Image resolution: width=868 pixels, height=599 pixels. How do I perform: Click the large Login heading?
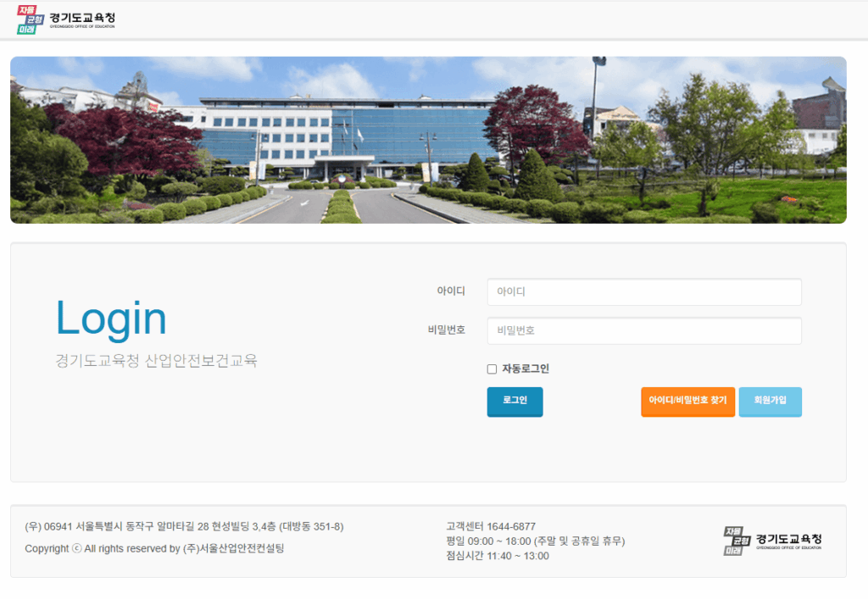pos(111,319)
